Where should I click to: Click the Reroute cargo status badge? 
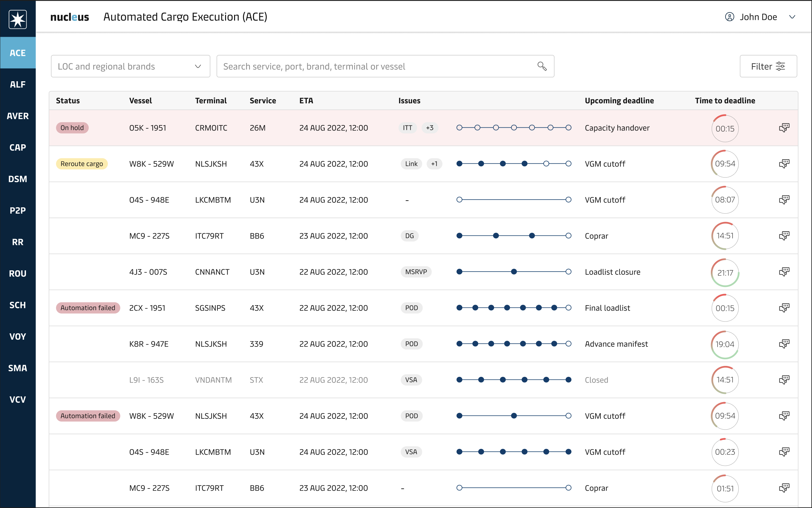click(82, 163)
